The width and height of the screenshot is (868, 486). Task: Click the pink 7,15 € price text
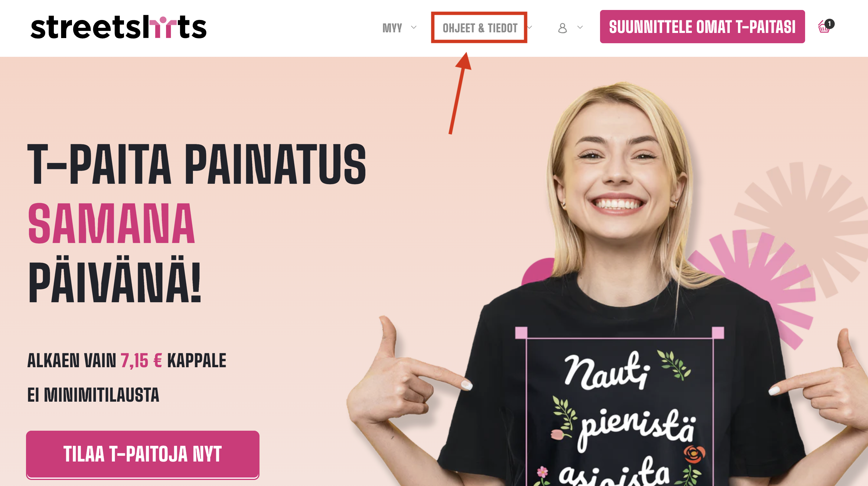[141, 361]
